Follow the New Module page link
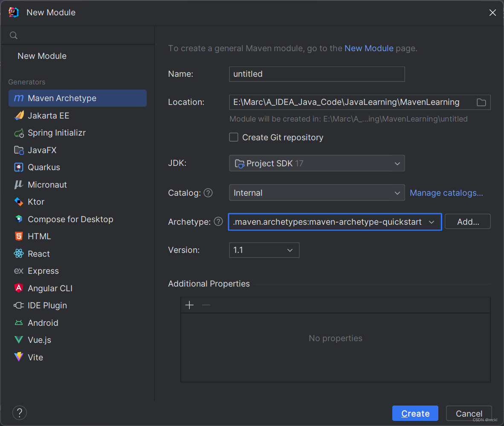The width and height of the screenshot is (504, 426). click(369, 48)
